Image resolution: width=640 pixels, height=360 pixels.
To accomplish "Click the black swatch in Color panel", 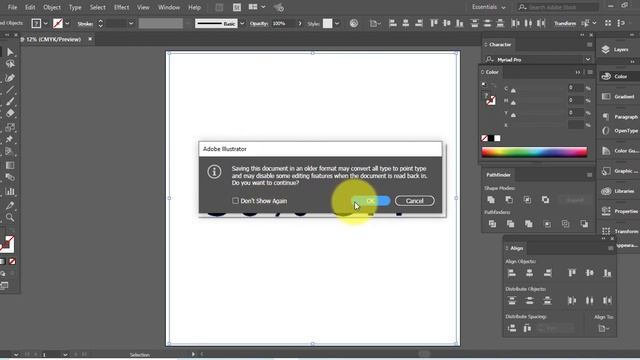I will coord(491,138).
